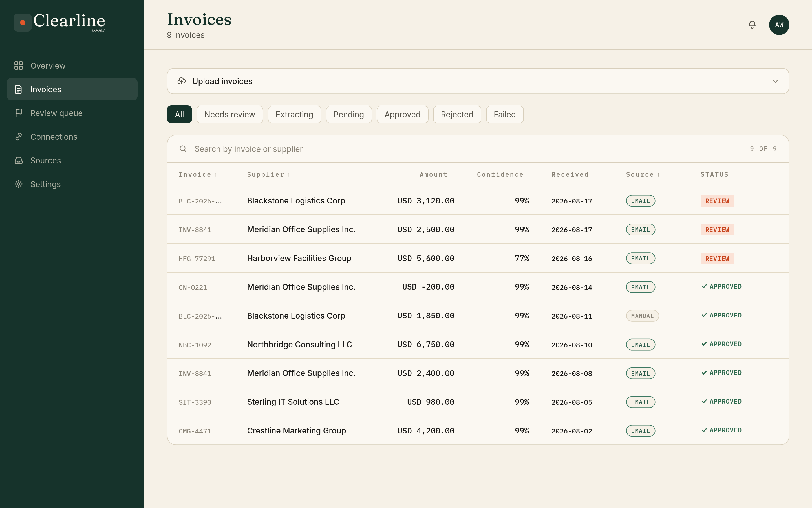Click supplier Crestline Marketing Group
The height and width of the screenshot is (508, 812).
coord(296,431)
